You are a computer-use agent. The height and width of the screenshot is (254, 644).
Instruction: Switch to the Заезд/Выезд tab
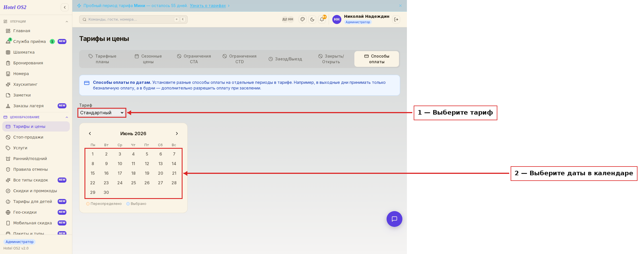click(x=285, y=59)
